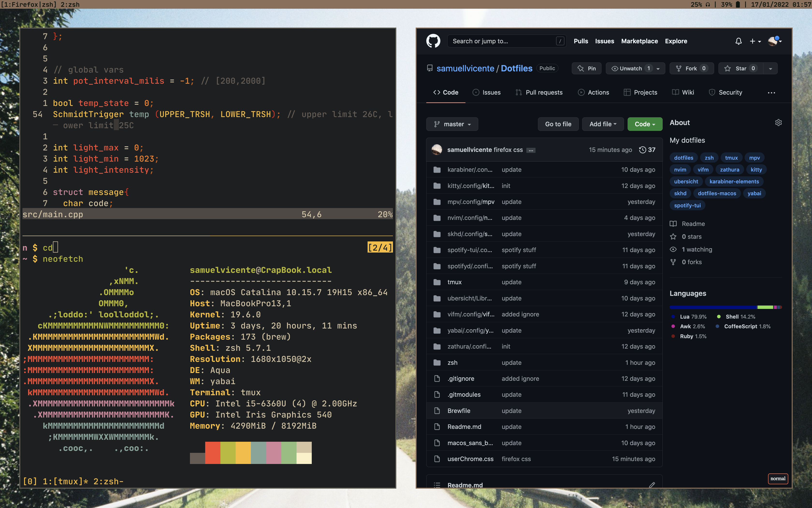Switch to the Code tab
Viewport: 812px width, 508px height.
(x=446, y=92)
